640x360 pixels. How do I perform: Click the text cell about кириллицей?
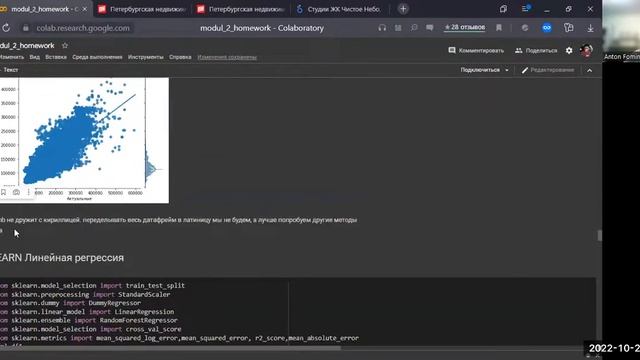click(x=178, y=220)
